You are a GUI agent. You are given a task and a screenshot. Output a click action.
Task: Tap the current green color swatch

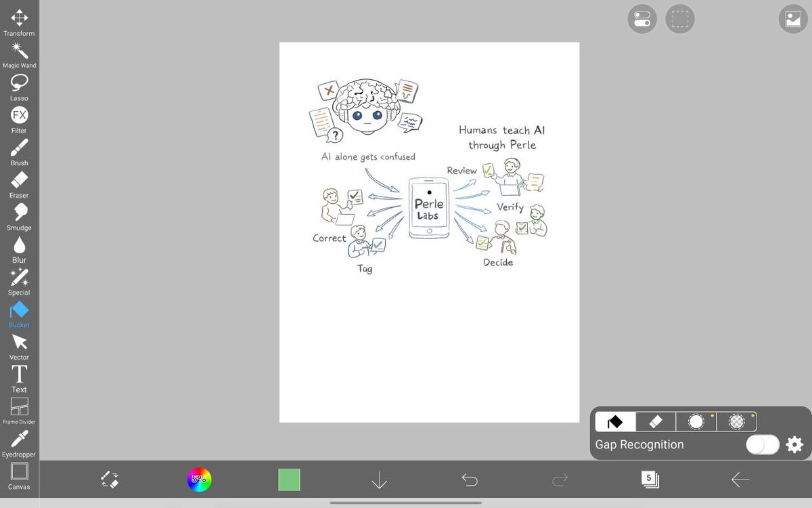[289, 480]
